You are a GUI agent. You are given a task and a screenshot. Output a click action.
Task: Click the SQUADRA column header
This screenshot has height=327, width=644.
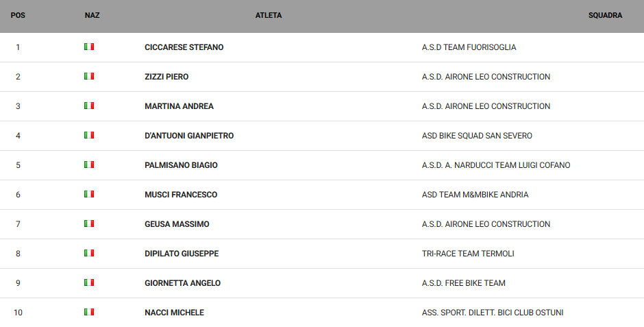point(605,15)
